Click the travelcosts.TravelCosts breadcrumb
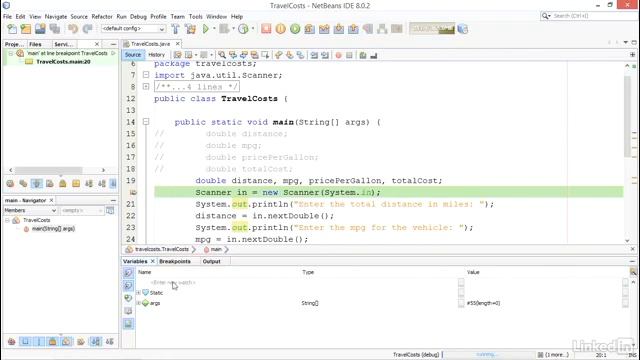The height and width of the screenshot is (360, 640). [162, 249]
